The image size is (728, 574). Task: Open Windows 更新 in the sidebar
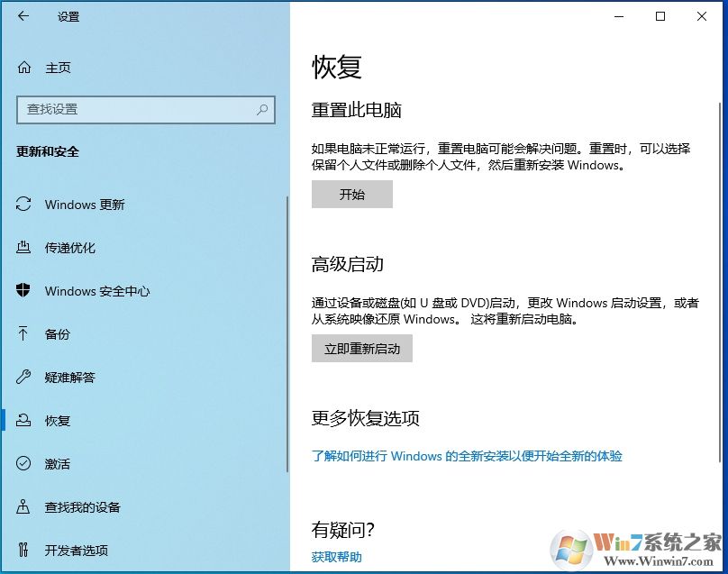86,205
